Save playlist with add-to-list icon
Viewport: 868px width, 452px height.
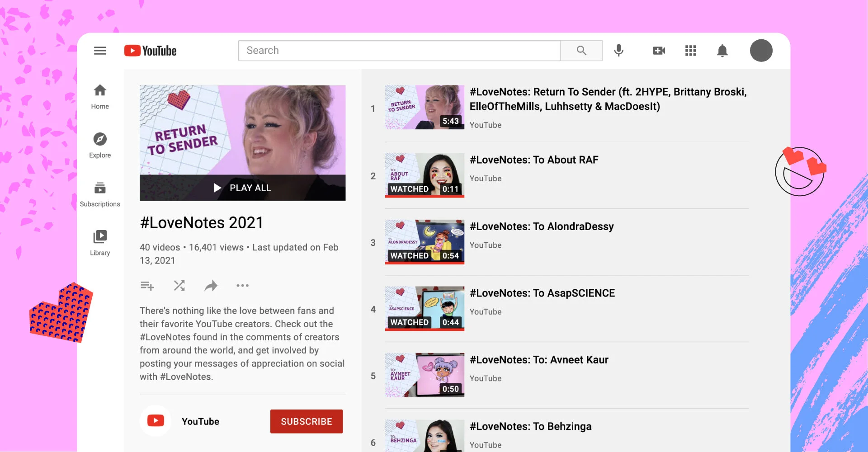point(147,286)
